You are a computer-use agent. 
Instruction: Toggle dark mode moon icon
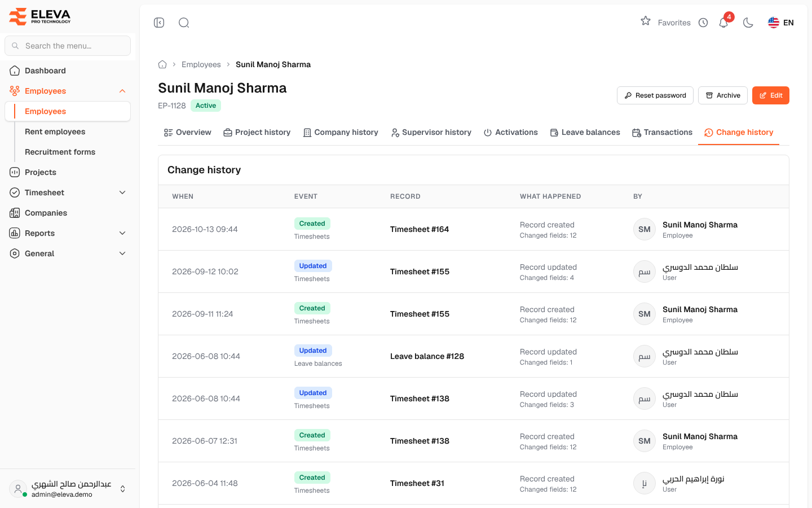(748, 23)
